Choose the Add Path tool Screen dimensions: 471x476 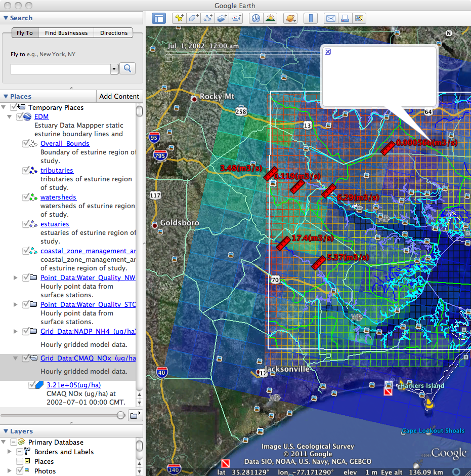coord(207,18)
